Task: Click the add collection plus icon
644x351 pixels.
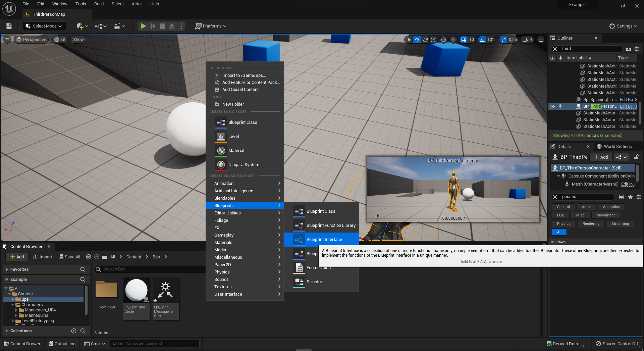Action: 74,331
